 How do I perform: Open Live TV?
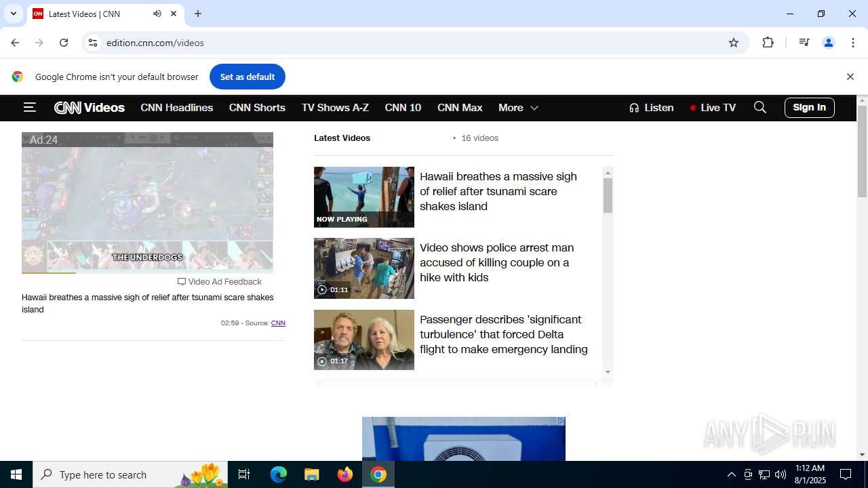(713, 108)
